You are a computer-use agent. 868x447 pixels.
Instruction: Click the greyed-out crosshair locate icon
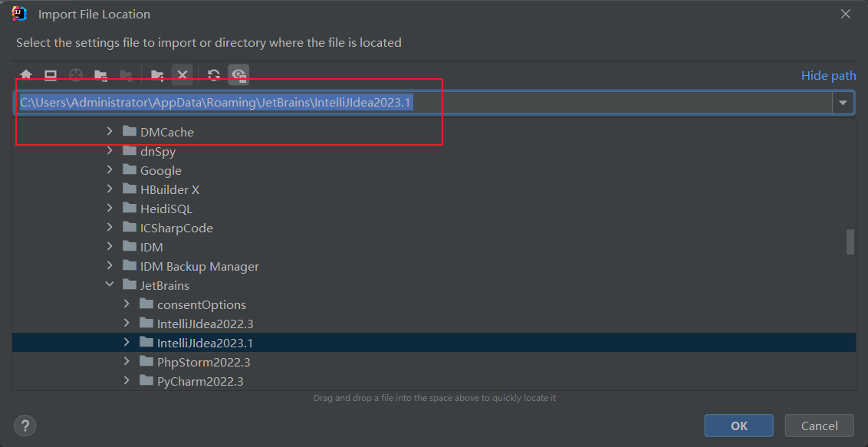pos(75,75)
